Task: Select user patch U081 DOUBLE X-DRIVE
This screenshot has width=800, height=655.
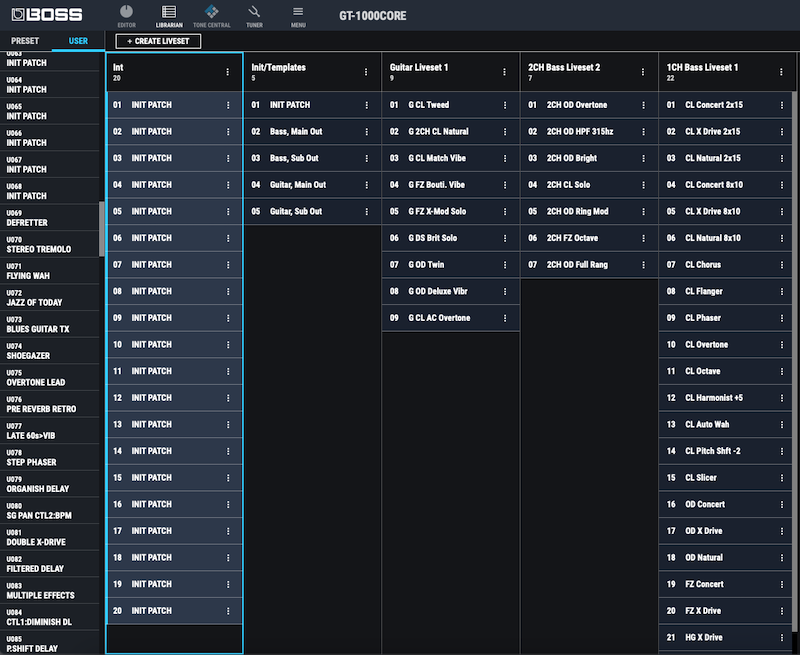Action: (49, 537)
